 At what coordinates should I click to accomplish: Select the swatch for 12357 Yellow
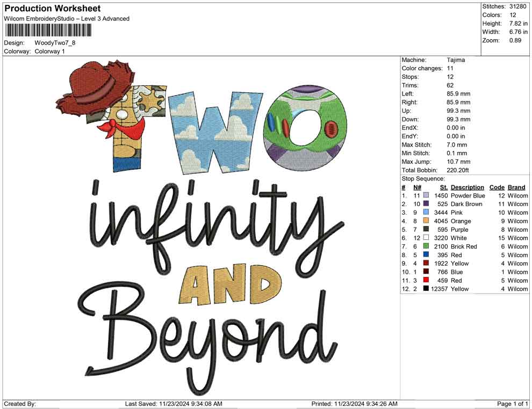point(426,288)
